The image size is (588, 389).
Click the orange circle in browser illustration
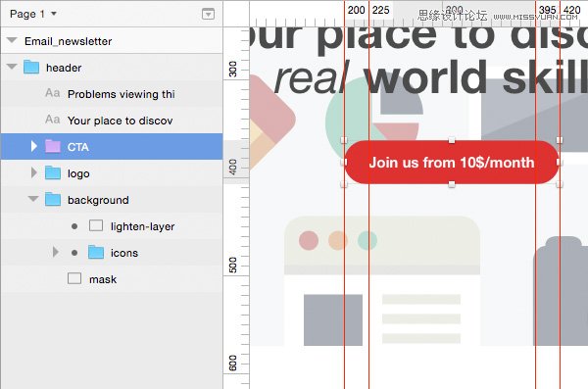[338, 240]
